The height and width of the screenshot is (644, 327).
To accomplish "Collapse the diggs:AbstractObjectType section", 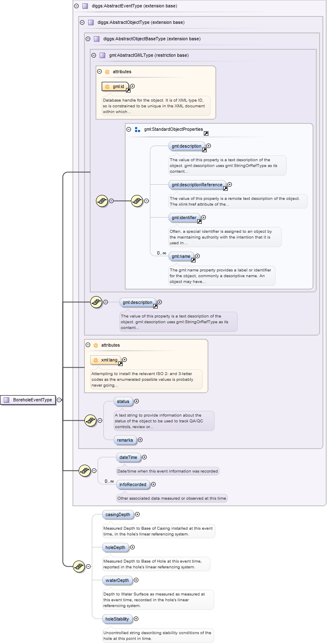I will pyautogui.click(x=82, y=22).
